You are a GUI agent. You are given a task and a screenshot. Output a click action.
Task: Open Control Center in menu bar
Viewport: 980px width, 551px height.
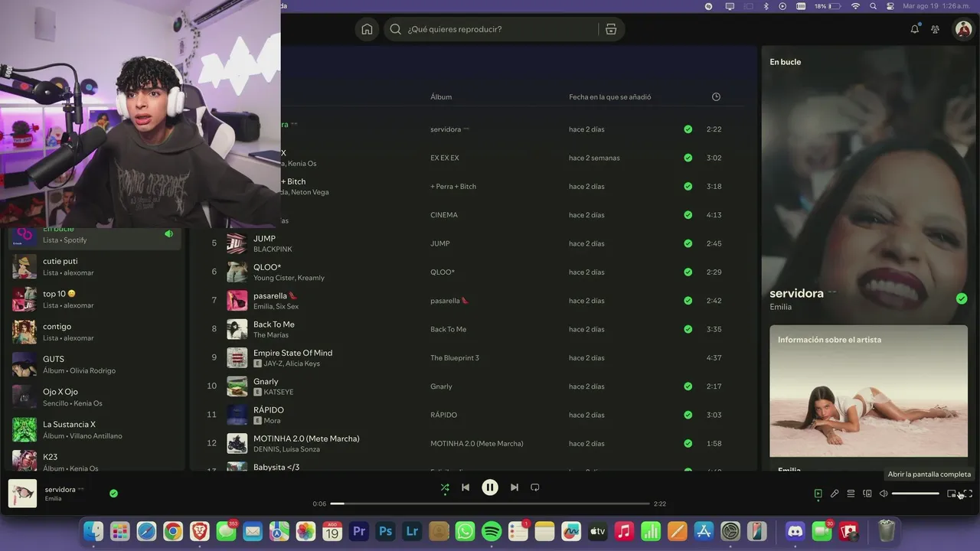tap(890, 5)
